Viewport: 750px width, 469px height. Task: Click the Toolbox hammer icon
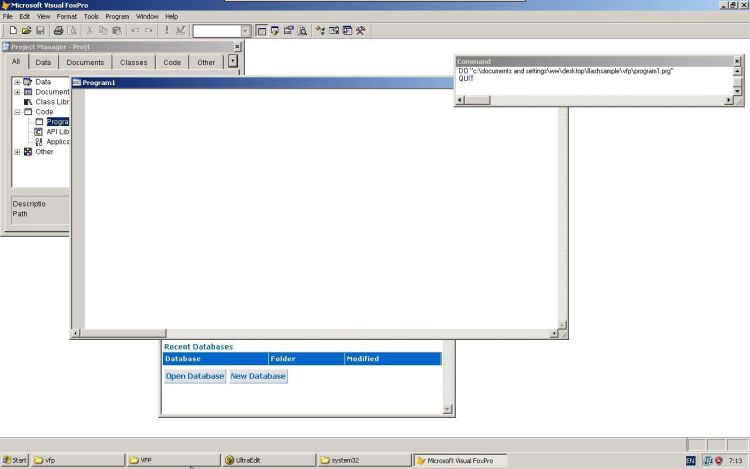[361, 31]
